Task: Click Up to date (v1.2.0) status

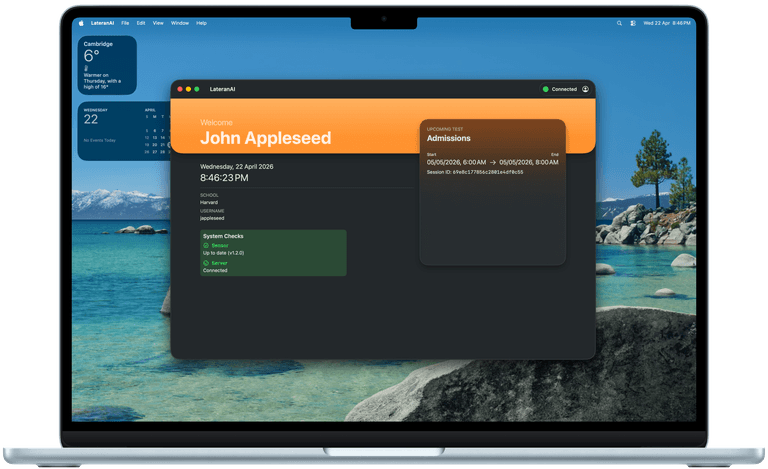Action: click(x=223, y=253)
